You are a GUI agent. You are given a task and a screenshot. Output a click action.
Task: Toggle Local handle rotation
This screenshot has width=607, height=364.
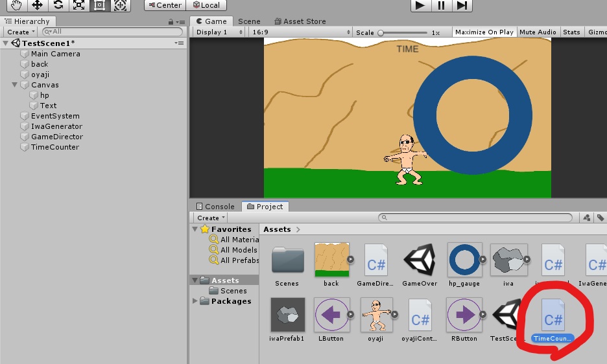click(206, 5)
